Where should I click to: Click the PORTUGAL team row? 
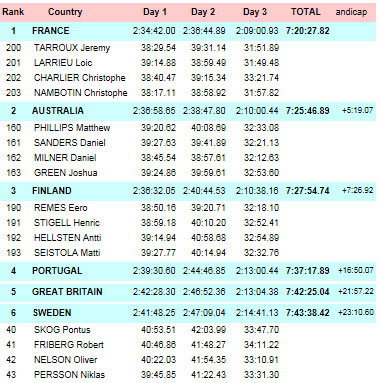(188, 271)
